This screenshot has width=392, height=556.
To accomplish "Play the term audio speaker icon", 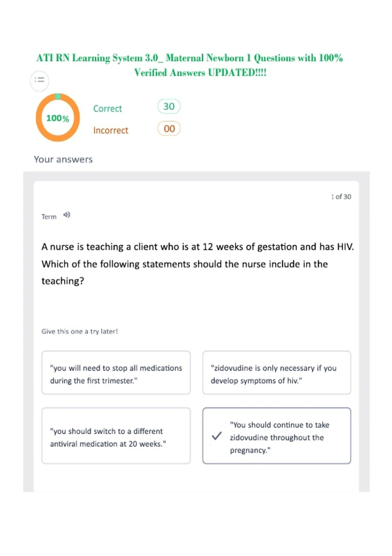I will (x=67, y=215).
